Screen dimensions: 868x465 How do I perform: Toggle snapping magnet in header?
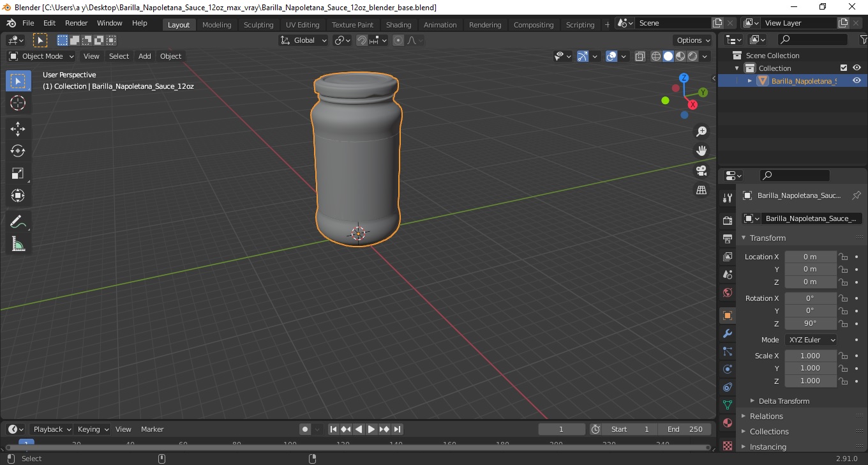coord(362,40)
